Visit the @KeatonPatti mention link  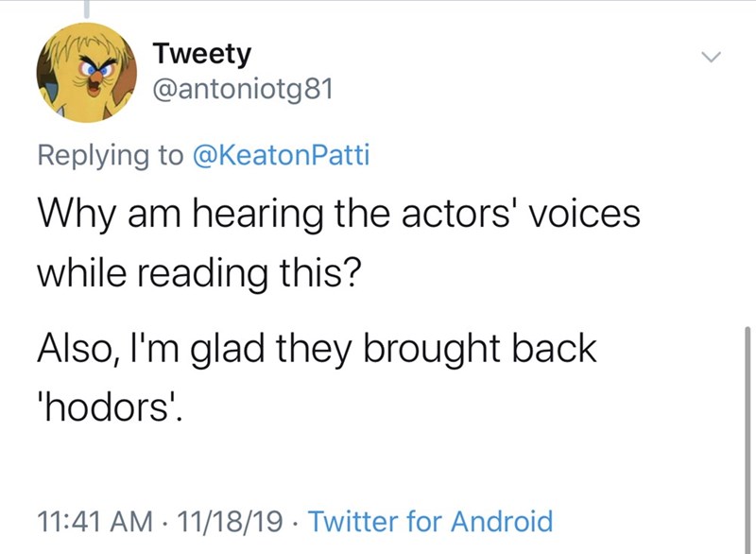click(x=281, y=155)
